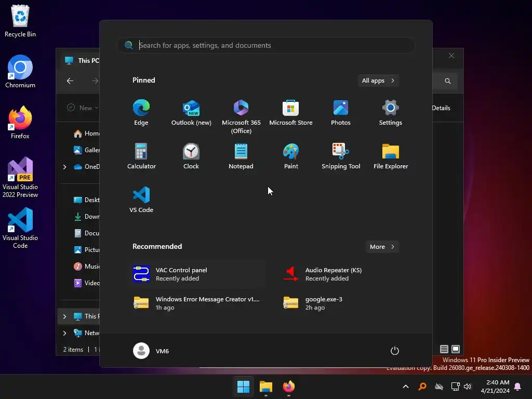
Task: Open Recycle Bin on desktop
Action: click(20, 21)
